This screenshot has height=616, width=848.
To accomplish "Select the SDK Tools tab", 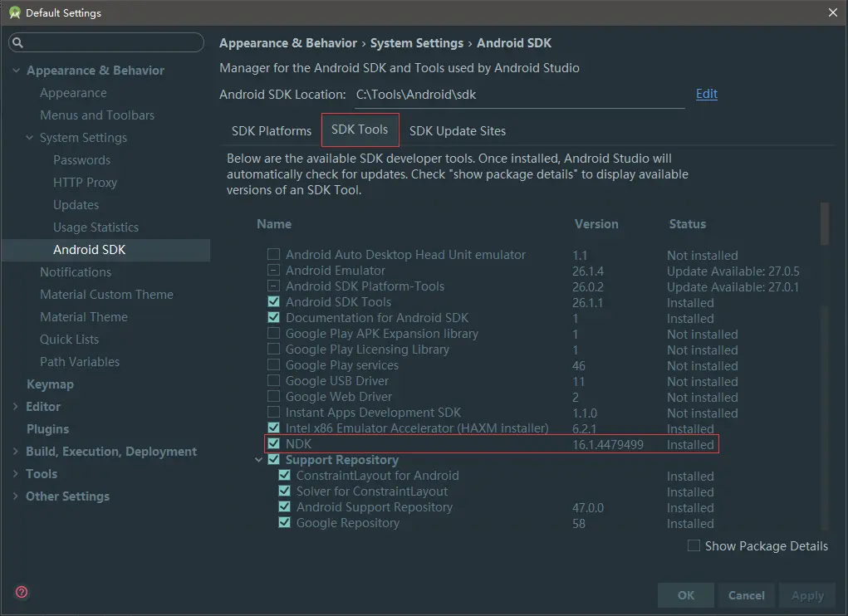I will pyautogui.click(x=360, y=130).
